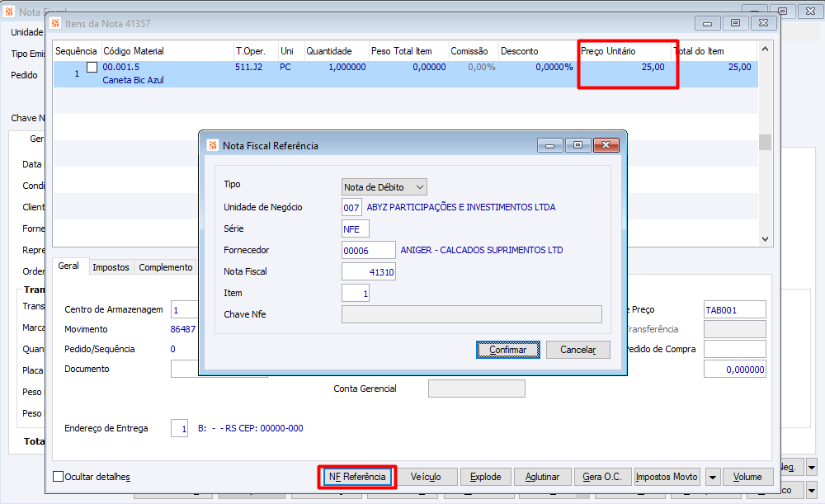The height and width of the screenshot is (504, 825).
Task: Click the 511.J2 operation type cell
Action: pyautogui.click(x=248, y=68)
